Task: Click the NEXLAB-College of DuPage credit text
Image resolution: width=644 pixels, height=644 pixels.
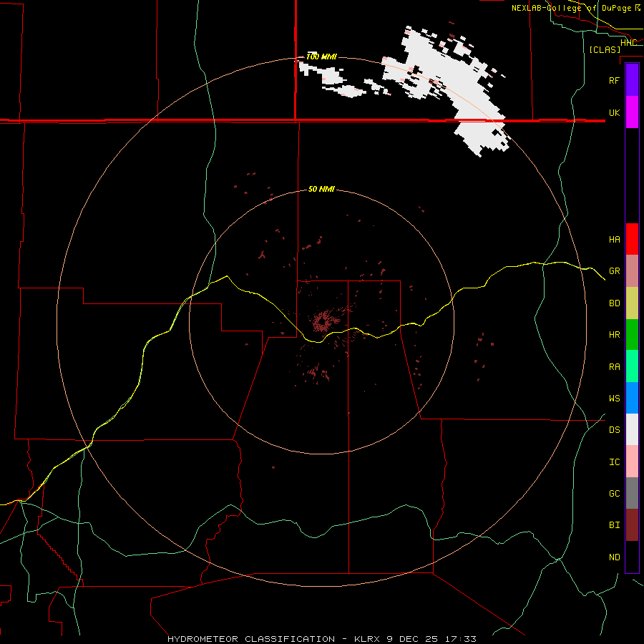Action: pos(571,8)
